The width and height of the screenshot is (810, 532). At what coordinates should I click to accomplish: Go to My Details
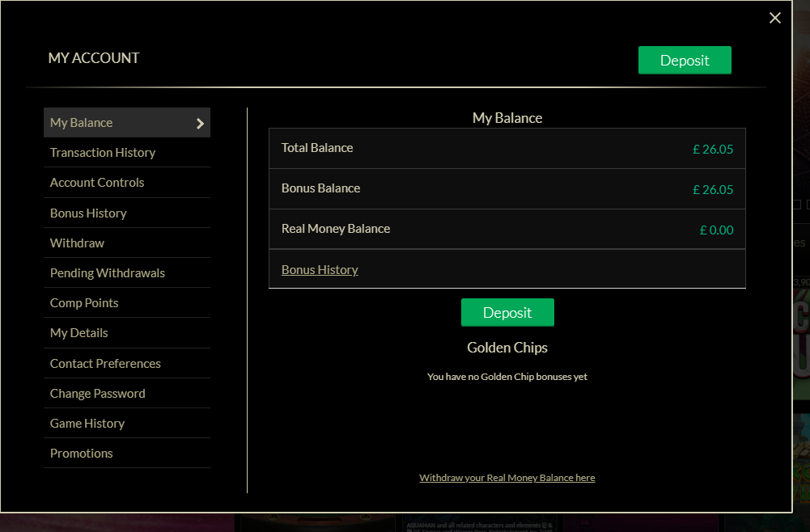pyautogui.click(x=78, y=333)
